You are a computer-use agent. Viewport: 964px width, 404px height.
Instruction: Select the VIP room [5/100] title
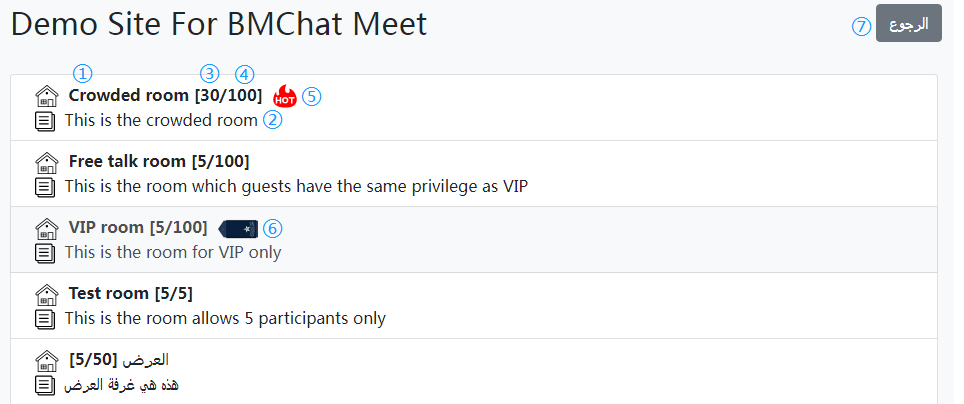click(x=138, y=228)
